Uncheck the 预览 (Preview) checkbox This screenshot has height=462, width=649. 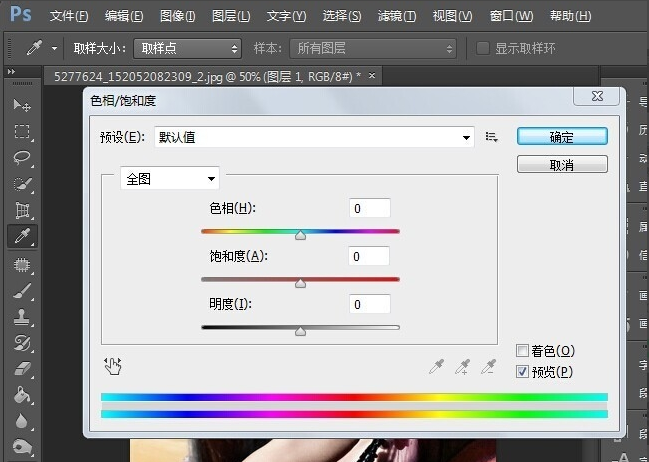[x=522, y=372]
